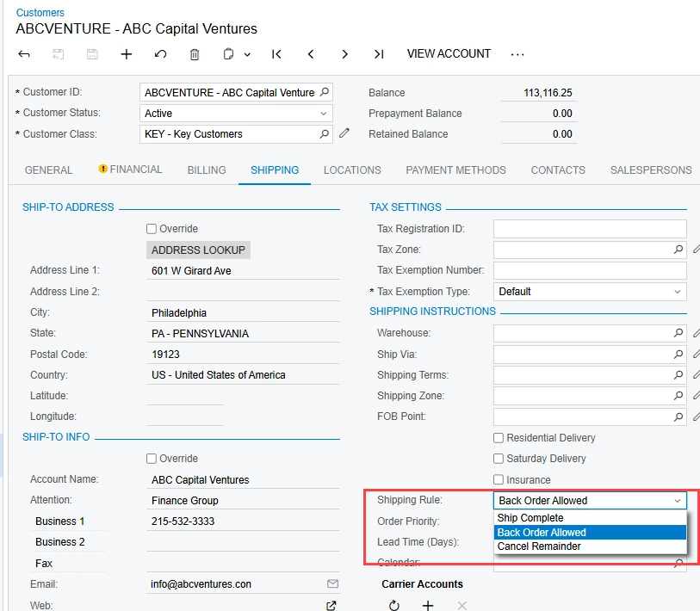Image resolution: width=700 pixels, height=611 pixels.
Task: Click the Customers breadcrumb link
Action: pos(40,13)
